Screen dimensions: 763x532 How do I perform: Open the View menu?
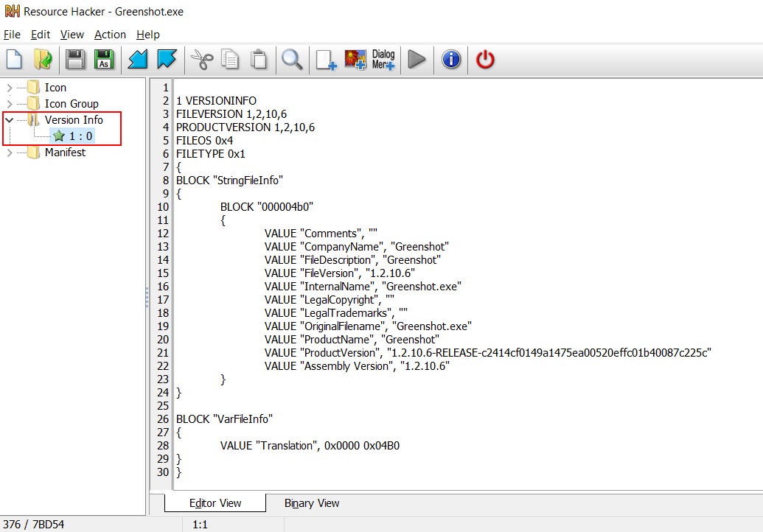coord(72,35)
